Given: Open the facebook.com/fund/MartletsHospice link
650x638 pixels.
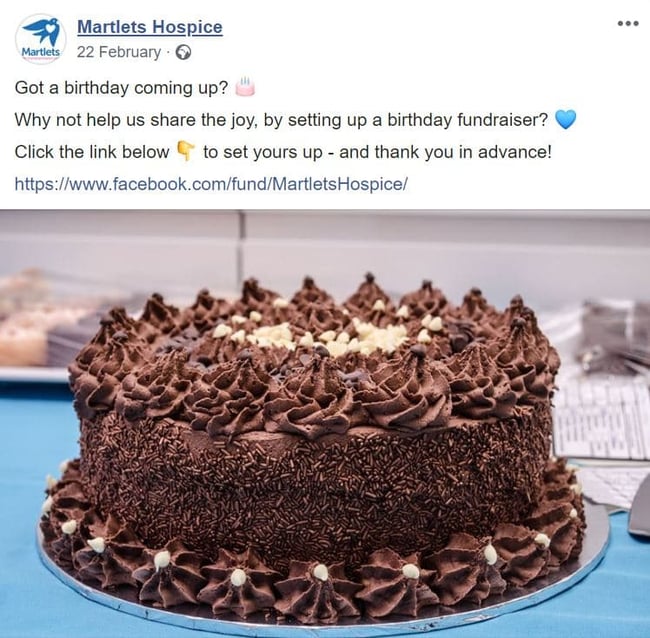Looking at the screenshot, I should pyautogui.click(x=211, y=184).
